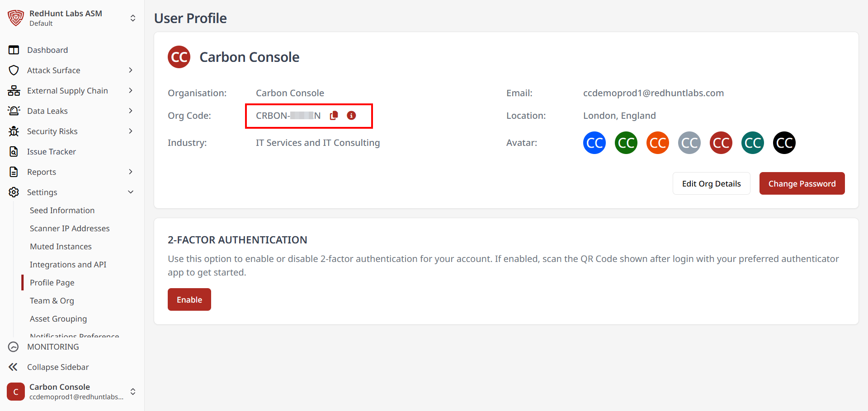The height and width of the screenshot is (411, 868).
Task: Click the Org Code info icon
Action: (x=351, y=116)
